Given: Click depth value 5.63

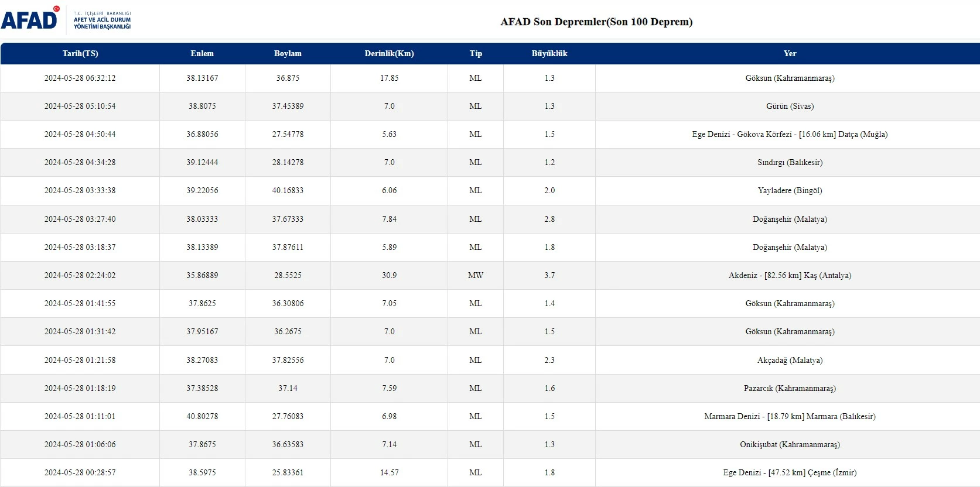Looking at the screenshot, I should pos(389,134).
